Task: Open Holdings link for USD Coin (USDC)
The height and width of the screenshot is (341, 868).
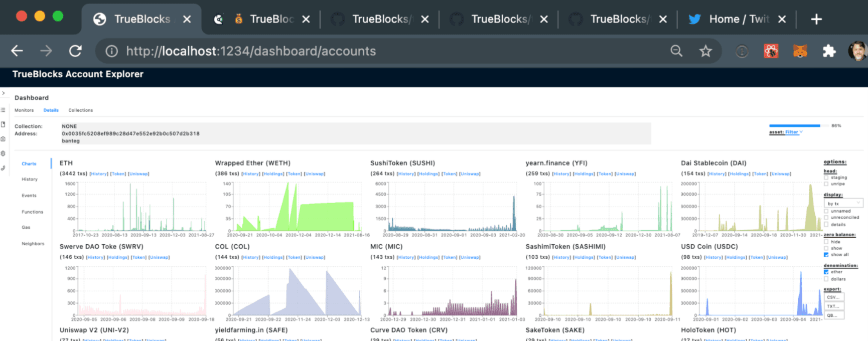Action: click(x=736, y=257)
